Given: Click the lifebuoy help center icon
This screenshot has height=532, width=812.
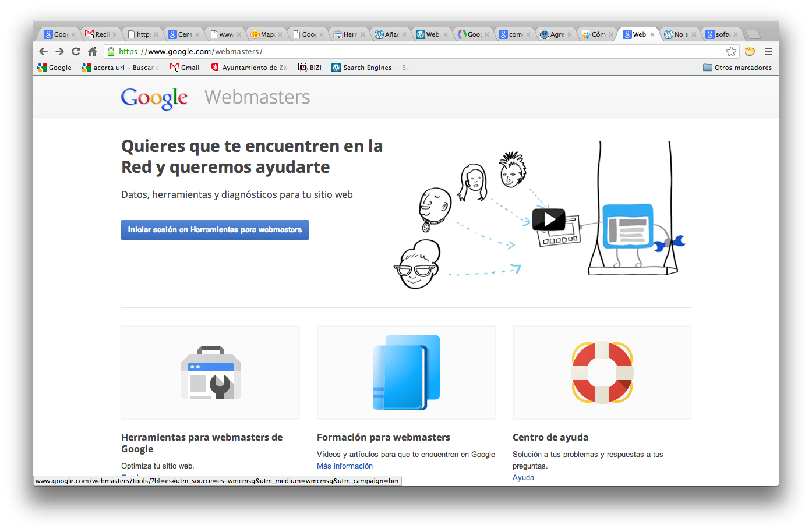Looking at the screenshot, I should [x=602, y=373].
